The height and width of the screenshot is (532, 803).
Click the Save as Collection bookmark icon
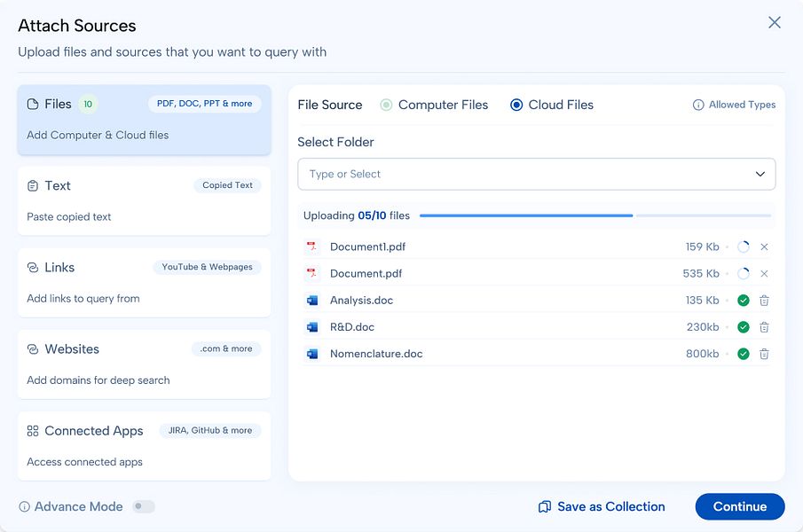tap(545, 506)
